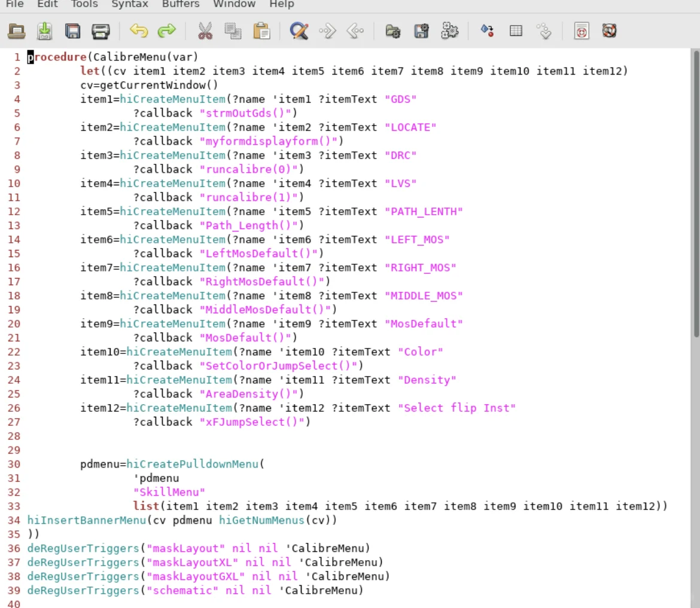The height and width of the screenshot is (608, 700).
Task: Click "xFJumpSelect()" callback string
Action: pyautogui.click(x=252, y=423)
